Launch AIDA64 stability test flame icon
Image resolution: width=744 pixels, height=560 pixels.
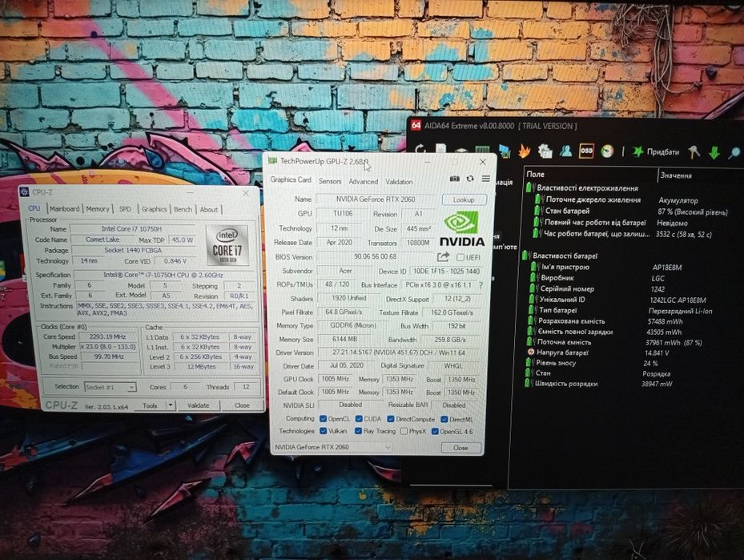point(525,151)
